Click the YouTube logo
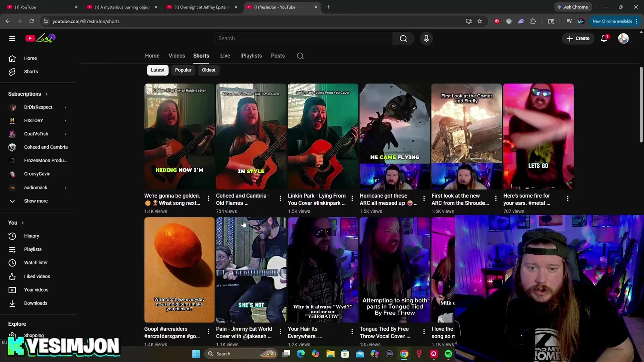This screenshot has width=644, height=362. click(40, 38)
